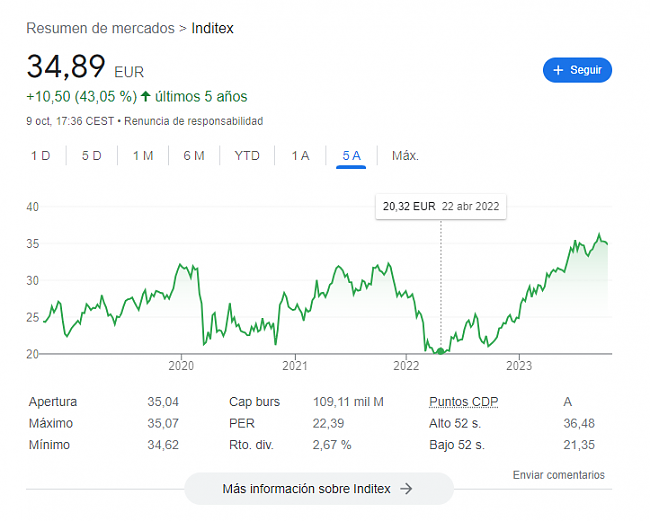
Task: Click the Bajo 52 s. value 21,35
Action: pyautogui.click(x=579, y=445)
